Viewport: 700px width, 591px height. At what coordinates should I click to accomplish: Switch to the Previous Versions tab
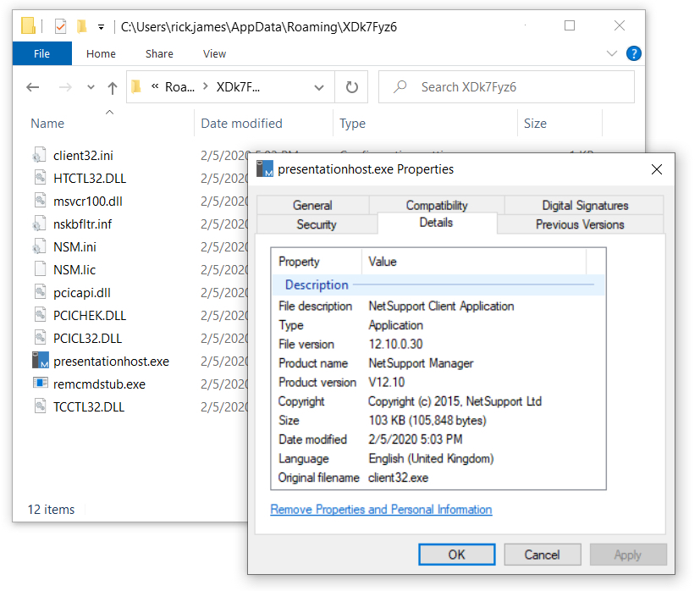pos(580,224)
